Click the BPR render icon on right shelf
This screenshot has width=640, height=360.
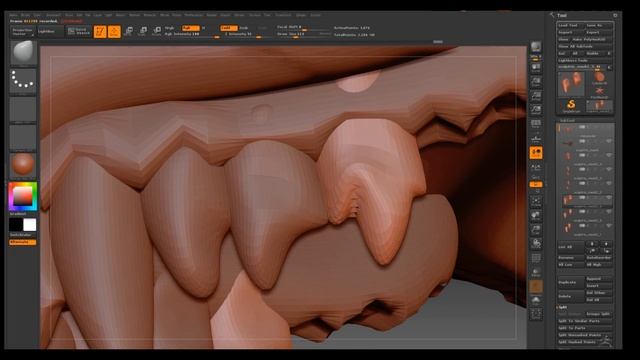tap(536, 47)
